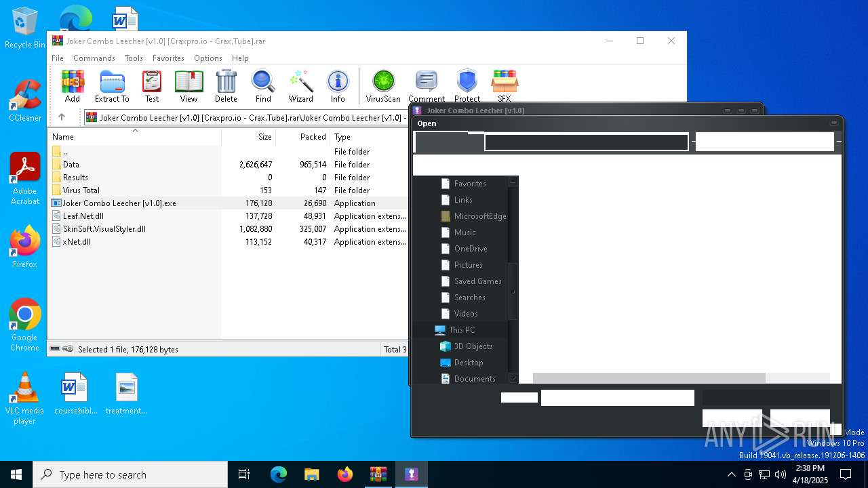Sort the file list by Type column

pyautogui.click(x=369, y=136)
